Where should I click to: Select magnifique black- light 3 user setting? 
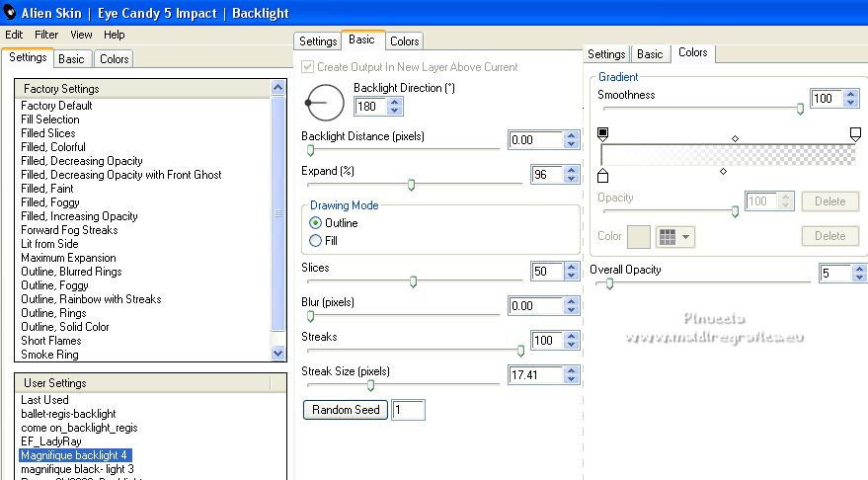pos(77,469)
